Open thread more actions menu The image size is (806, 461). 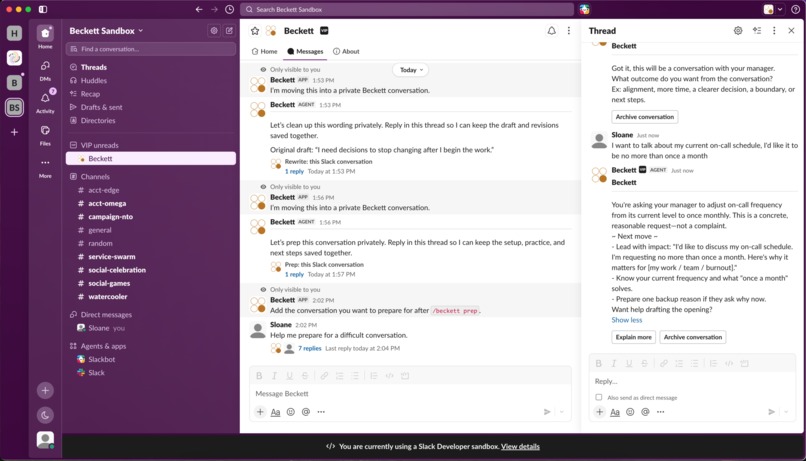click(x=774, y=31)
